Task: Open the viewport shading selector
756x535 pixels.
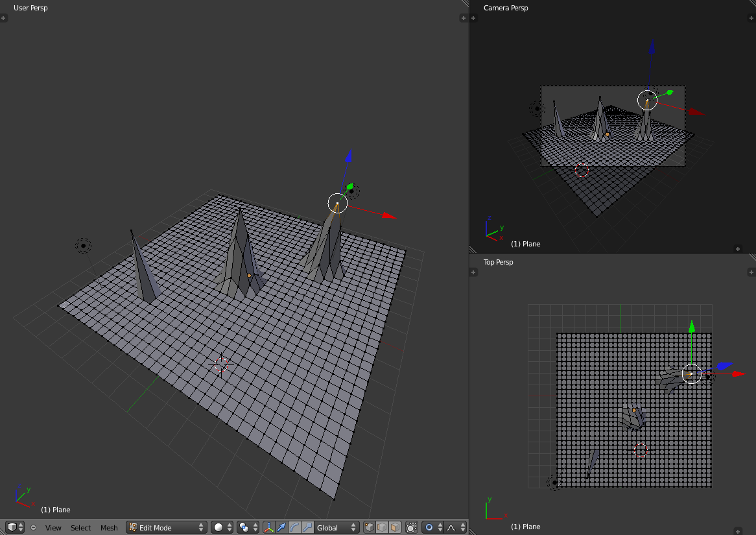Action: tap(222, 527)
